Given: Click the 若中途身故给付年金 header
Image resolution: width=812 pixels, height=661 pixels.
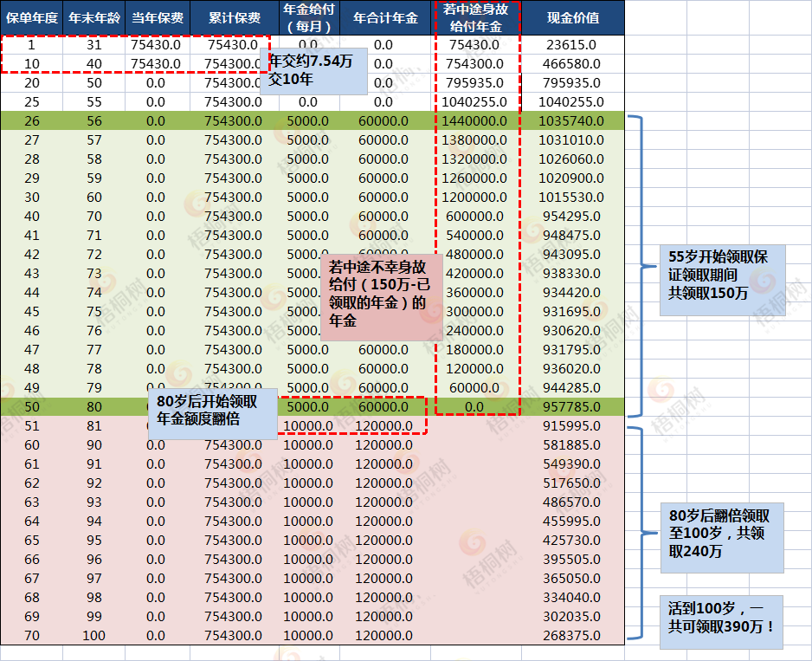Looking at the screenshot, I should click(476, 17).
